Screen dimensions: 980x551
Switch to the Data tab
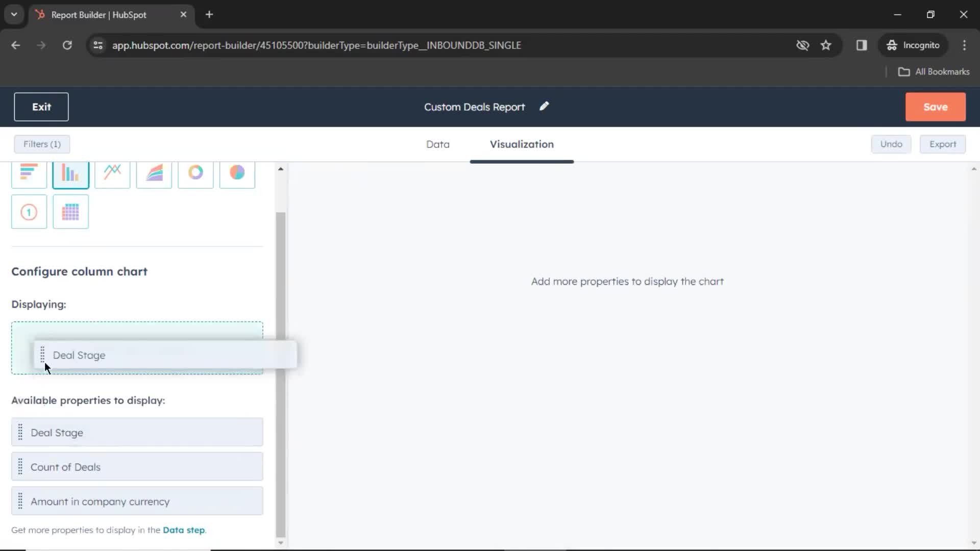(x=437, y=144)
